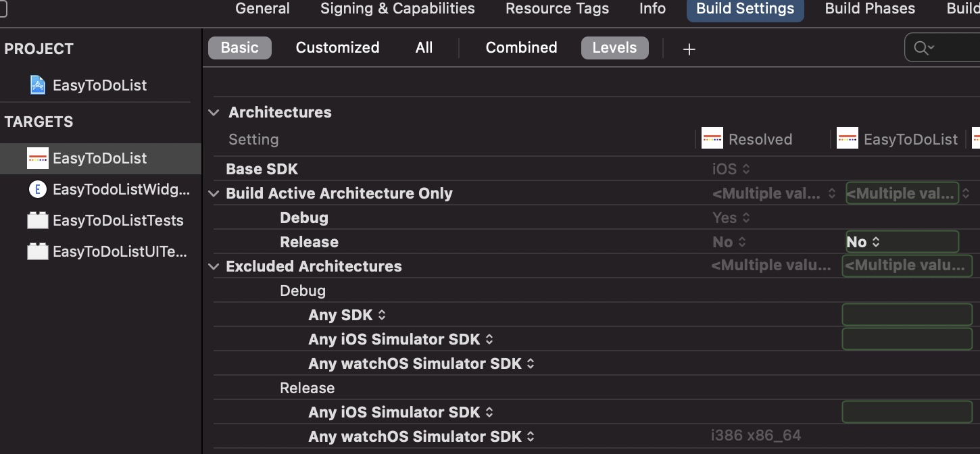The height and width of the screenshot is (454, 980).
Task: Click the app icon in Resolved column header
Action: click(712, 138)
